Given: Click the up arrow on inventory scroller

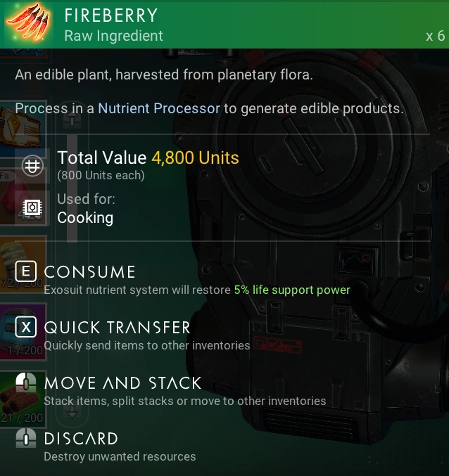Looking at the screenshot, I should pos(72,118).
